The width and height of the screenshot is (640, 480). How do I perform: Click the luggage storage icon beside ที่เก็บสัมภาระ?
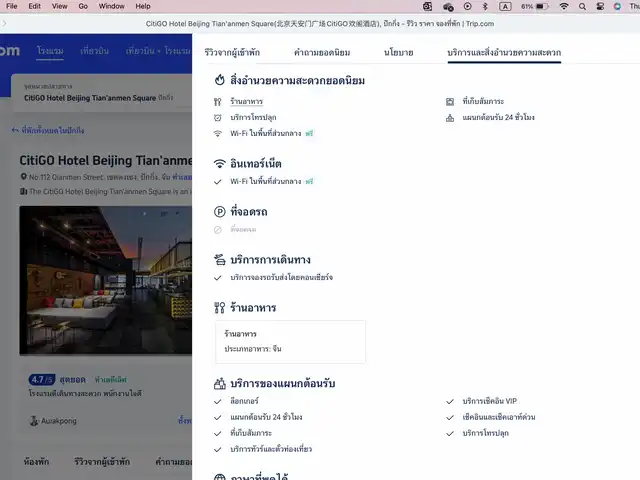[450, 101]
